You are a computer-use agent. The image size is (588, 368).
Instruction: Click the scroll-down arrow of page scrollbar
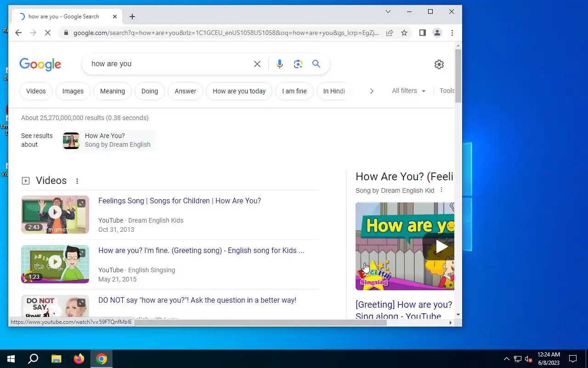tap(458, 315)
